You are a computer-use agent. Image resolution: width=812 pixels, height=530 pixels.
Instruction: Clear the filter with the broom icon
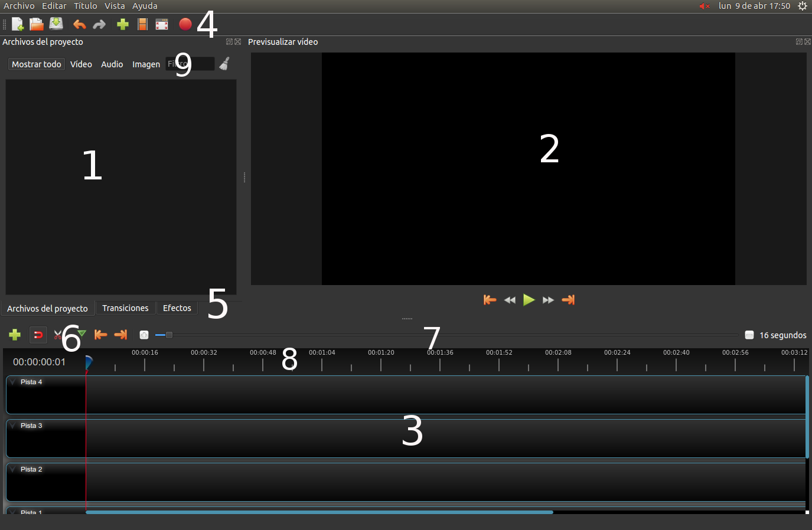point(224,64)
